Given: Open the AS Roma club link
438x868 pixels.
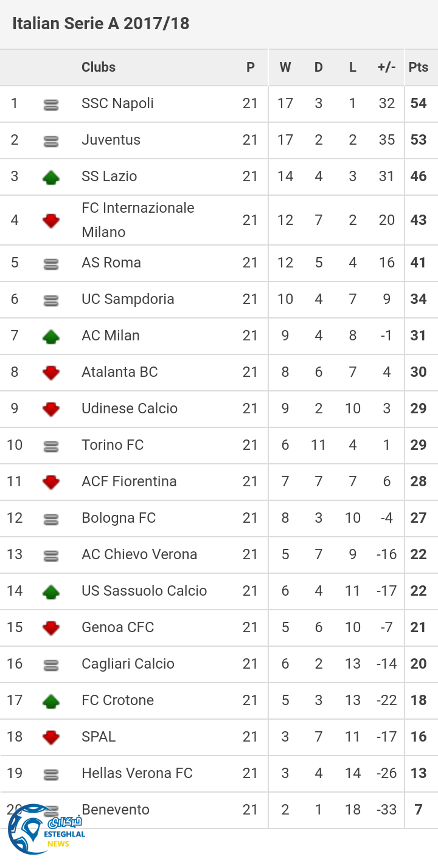Looking at the screenshot, I should point(111,263).
